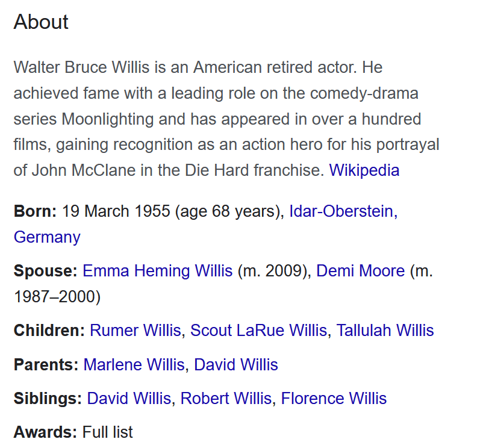Visit the Tallulah Willis link
This screenshot has width=486, height=448.
tap(385, 331)
